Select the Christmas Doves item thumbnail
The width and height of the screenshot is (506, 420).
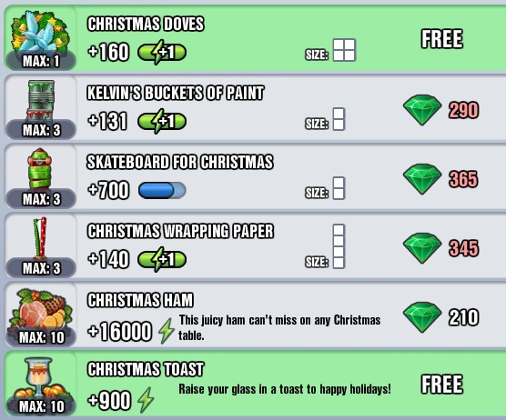(41, 32)
